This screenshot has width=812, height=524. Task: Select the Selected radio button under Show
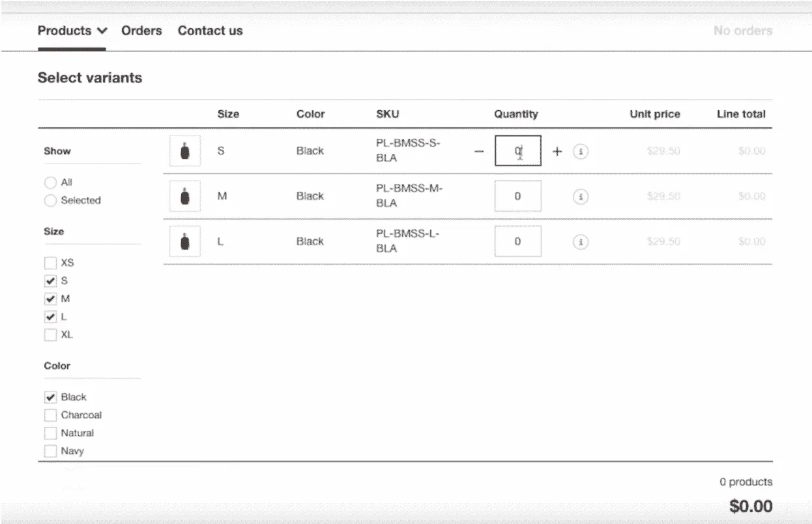coord(50,201)
